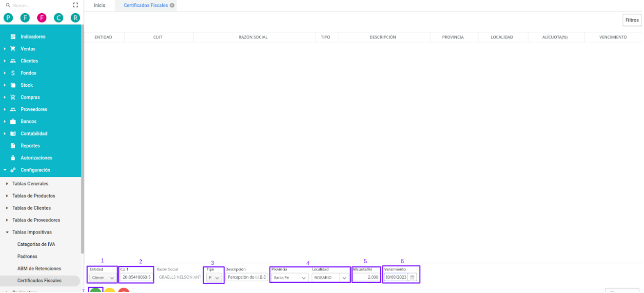Expand the Clientes menu arrow
644x293 pixels.
click(5, 61)
